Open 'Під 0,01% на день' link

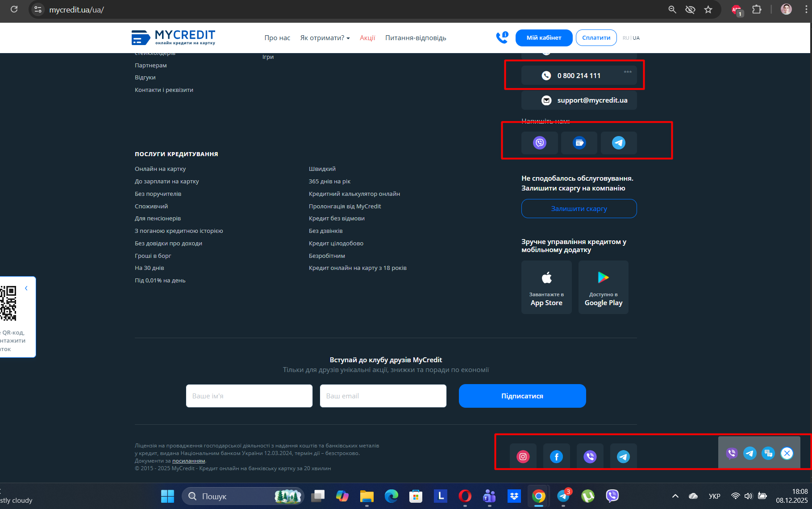(160, 281)
